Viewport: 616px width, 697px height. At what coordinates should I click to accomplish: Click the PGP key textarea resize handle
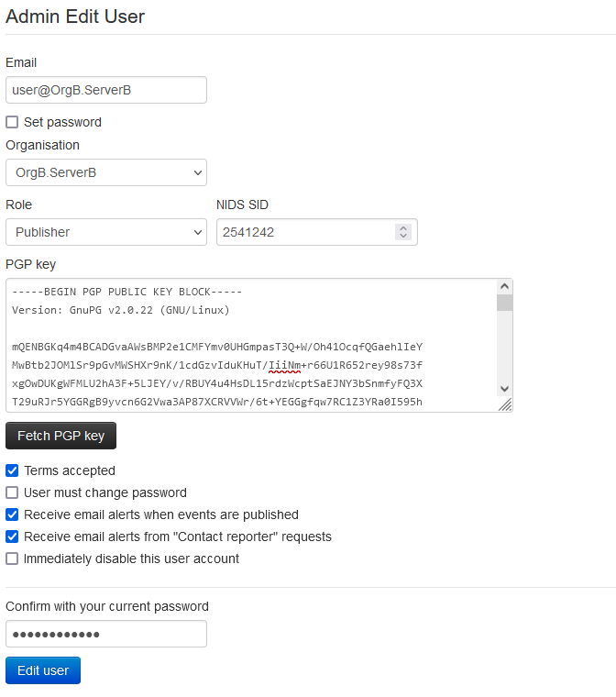click(x=505, y=404)
